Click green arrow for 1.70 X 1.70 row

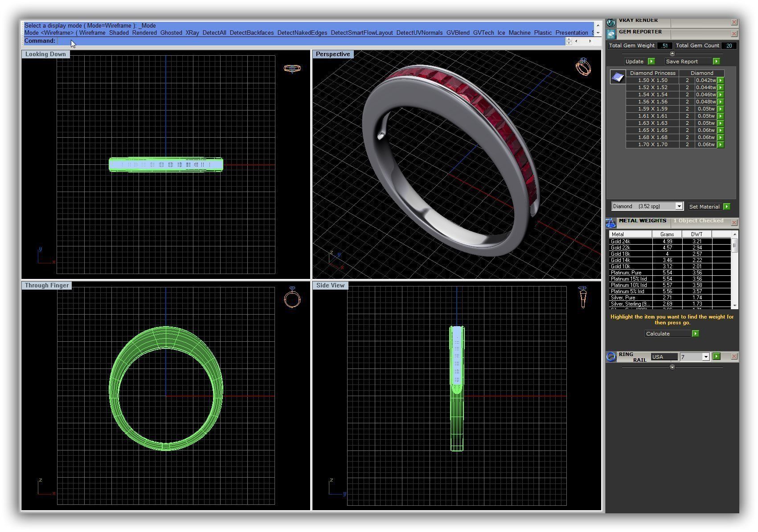[721, 145]
